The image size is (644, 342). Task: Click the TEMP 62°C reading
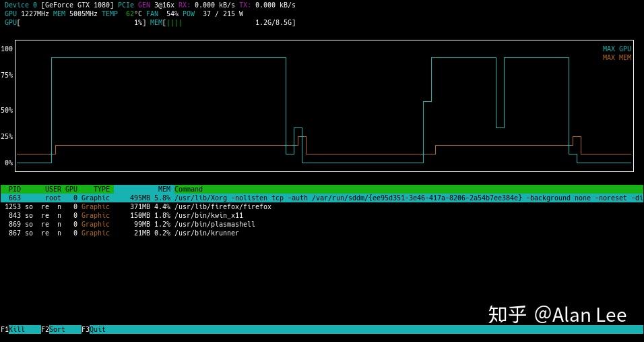click(x=122, y=13)
